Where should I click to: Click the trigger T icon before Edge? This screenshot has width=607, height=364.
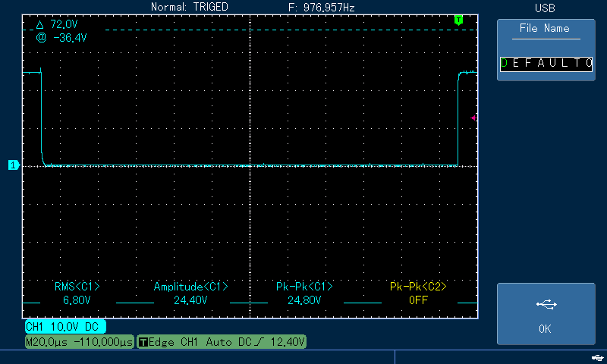(x=143, y=342)
